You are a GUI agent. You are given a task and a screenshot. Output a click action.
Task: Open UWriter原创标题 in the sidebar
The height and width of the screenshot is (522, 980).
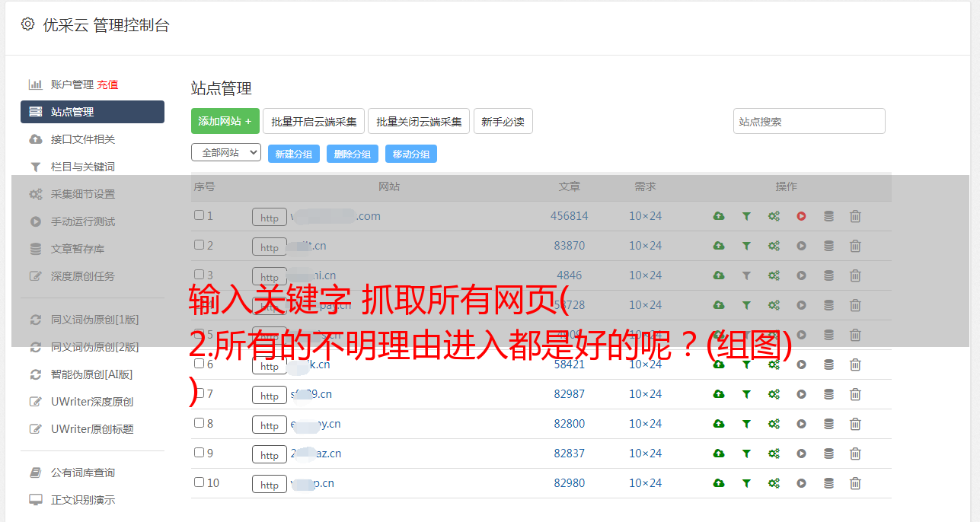point(91,429)
